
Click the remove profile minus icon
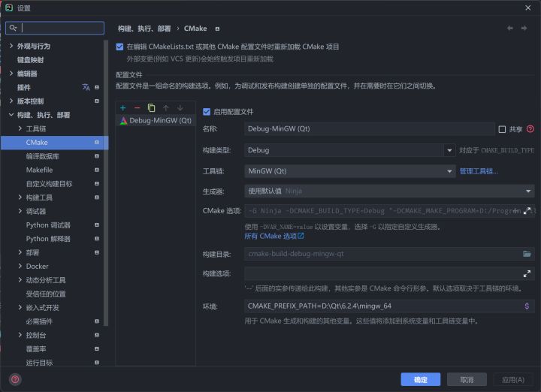(x=137, y=108)
